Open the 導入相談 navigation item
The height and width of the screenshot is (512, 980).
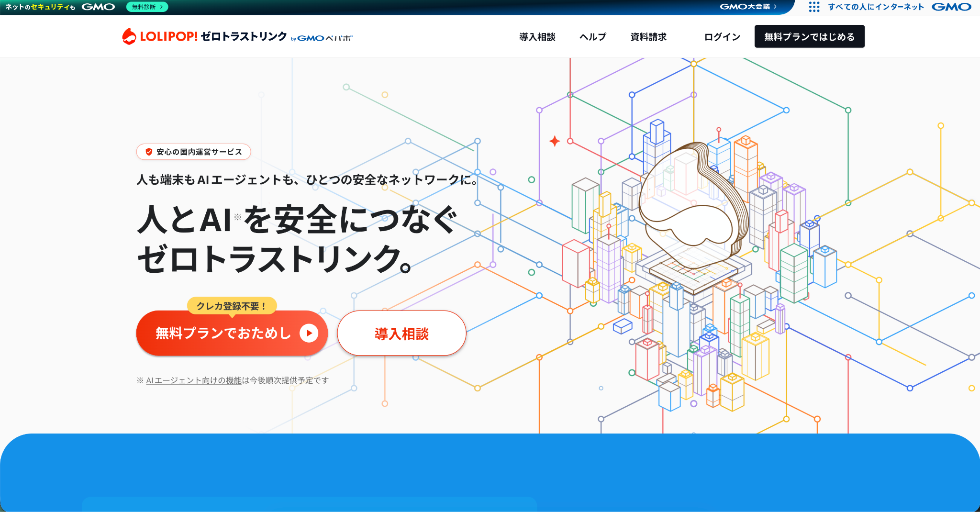537,37
